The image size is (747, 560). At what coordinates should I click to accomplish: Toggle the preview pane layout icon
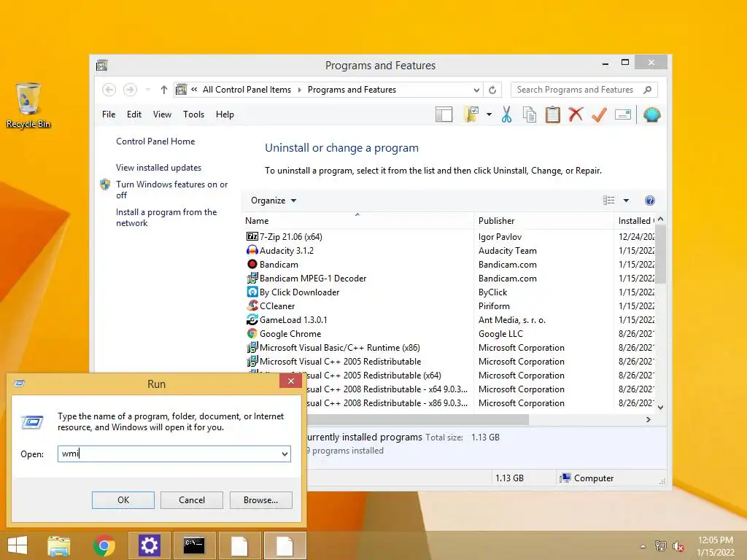(444, 114)
